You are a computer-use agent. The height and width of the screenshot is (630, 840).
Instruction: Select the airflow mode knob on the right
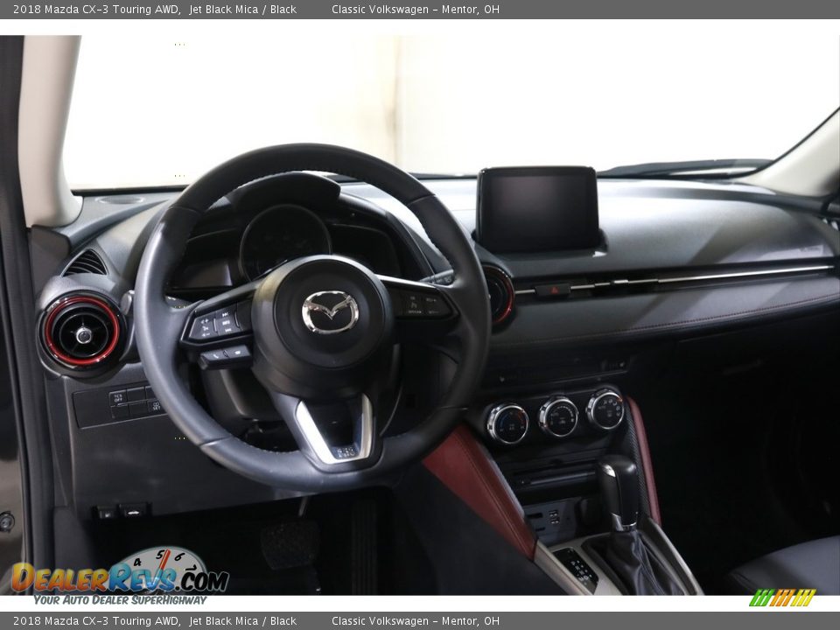(x=605, y=409)
